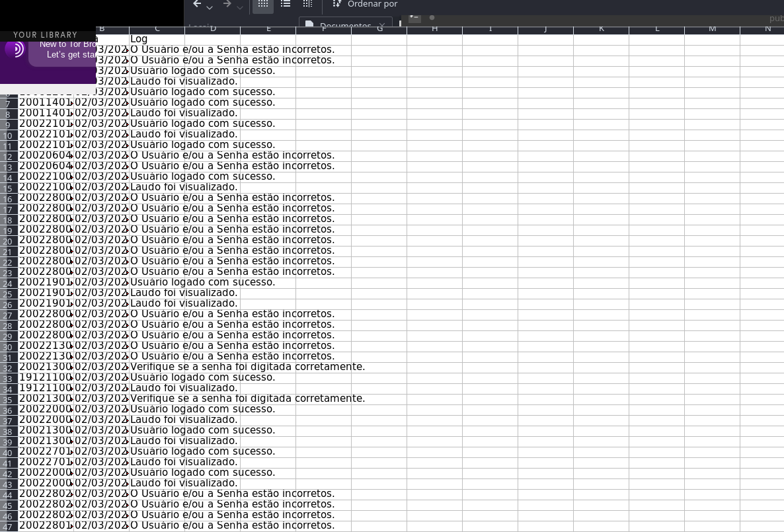The image size is (784, 532).
Task: Click cell 20022701 in row 41
Action: pos(46,462)
